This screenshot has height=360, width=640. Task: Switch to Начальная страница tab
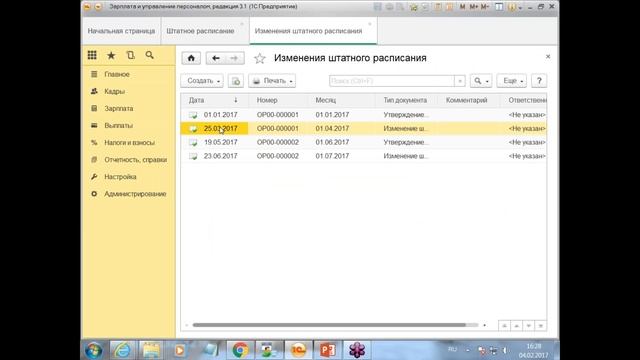121,31
